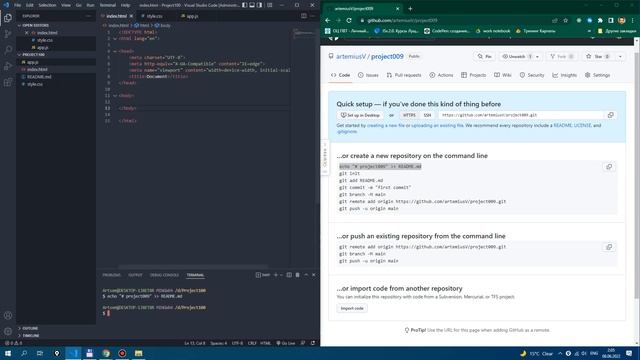This screenshot has height=360, width=640.
Task: Open the Search view in VS Code activity bar
Action: pos(8,50)
